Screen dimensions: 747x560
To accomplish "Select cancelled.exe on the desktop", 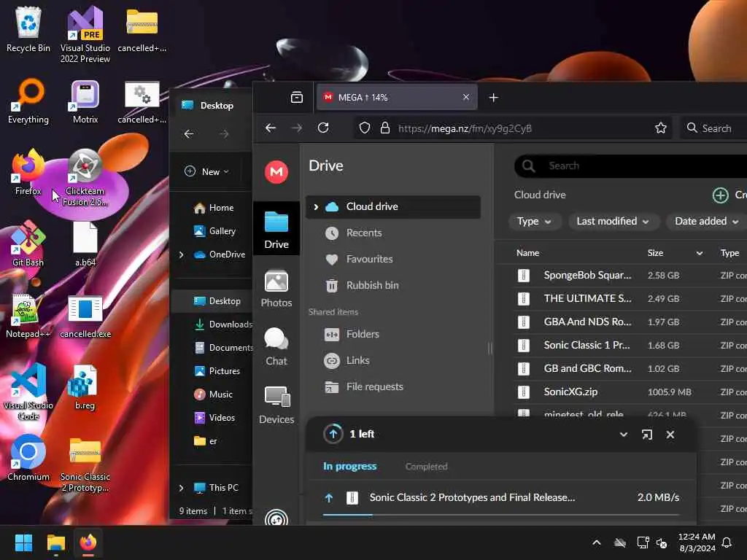I will click(x=85, y=315).
